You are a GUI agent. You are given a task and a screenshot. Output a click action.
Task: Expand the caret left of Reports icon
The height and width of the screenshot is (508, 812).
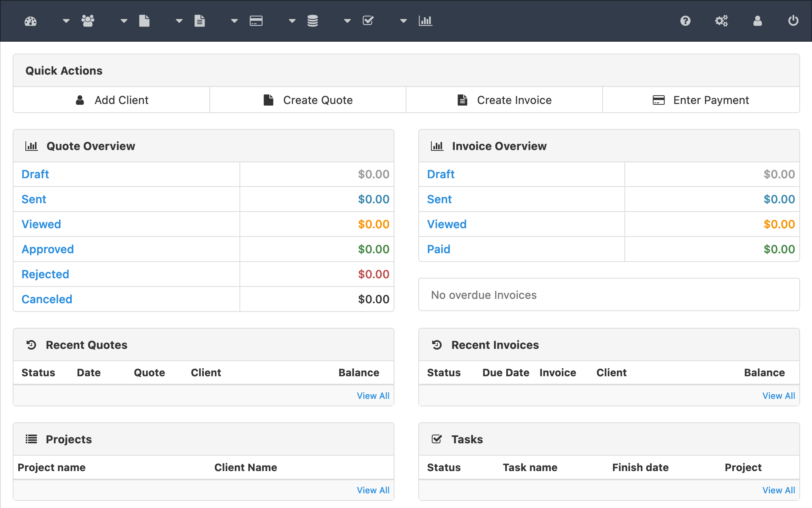[403, 21]
